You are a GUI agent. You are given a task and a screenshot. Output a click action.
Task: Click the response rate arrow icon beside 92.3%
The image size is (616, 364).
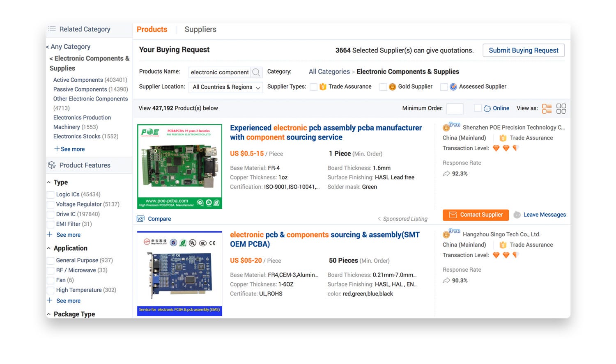pos(446,174)
